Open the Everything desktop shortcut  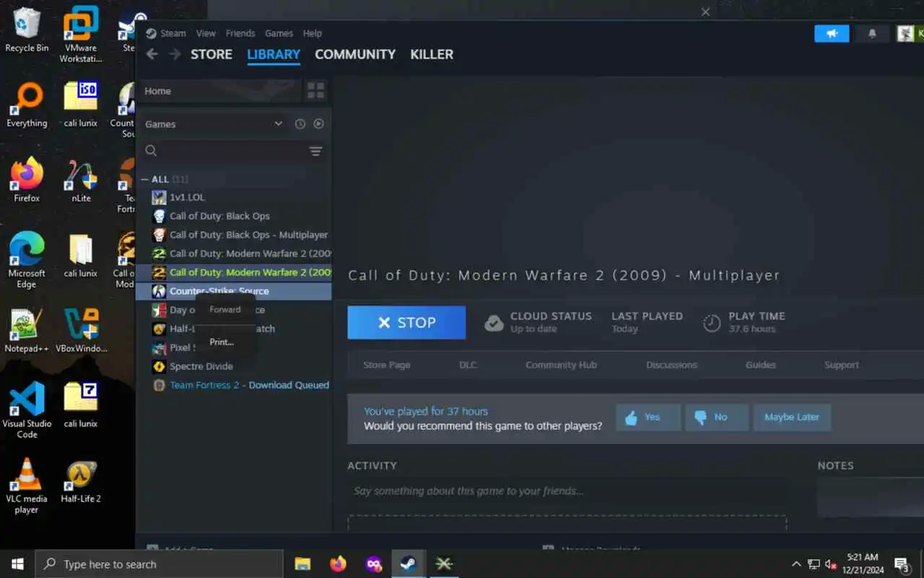click(27, 105)
